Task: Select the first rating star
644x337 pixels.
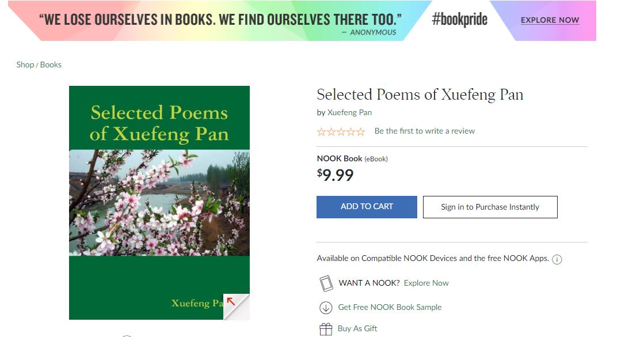Action: coord(322,132)
